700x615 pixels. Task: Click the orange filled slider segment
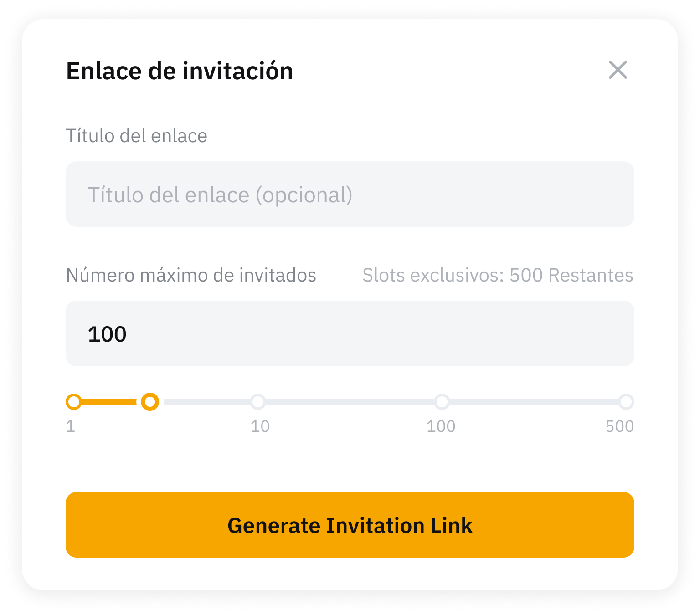pyautogui.click(x=109, y=402)
